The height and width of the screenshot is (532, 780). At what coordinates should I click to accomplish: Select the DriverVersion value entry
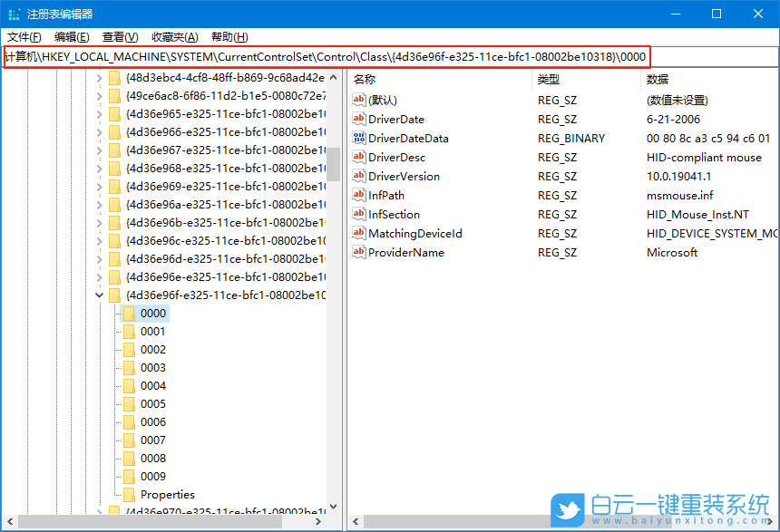403,176
